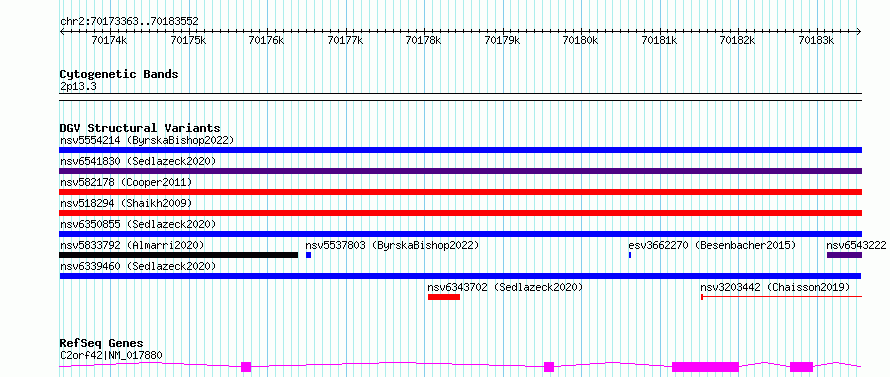Click the 70178k ruler tick label
The image size is (890, 377).
coord(423,40)
